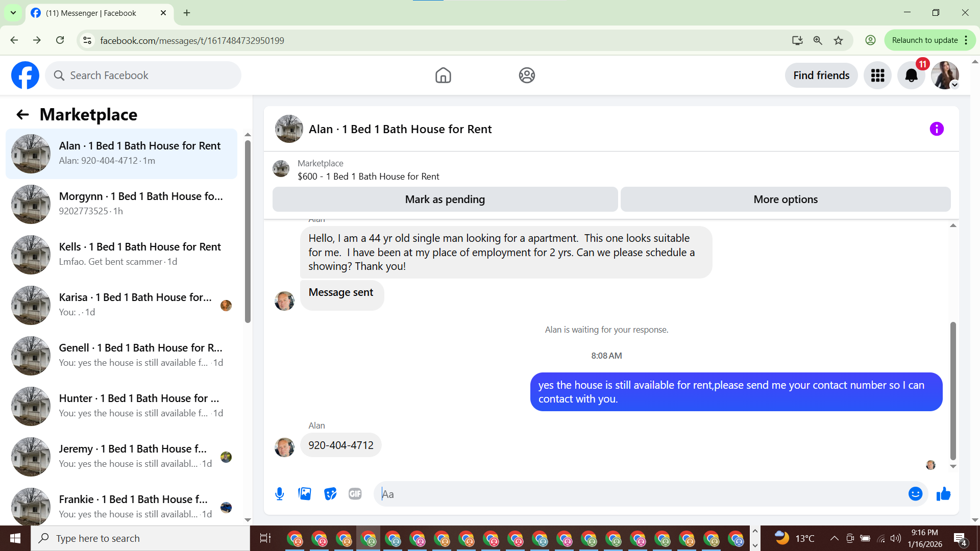Show hidden system tray icons chevron
Image resolution: width=980 pixels, height=551 pixels.
point(834,538)
